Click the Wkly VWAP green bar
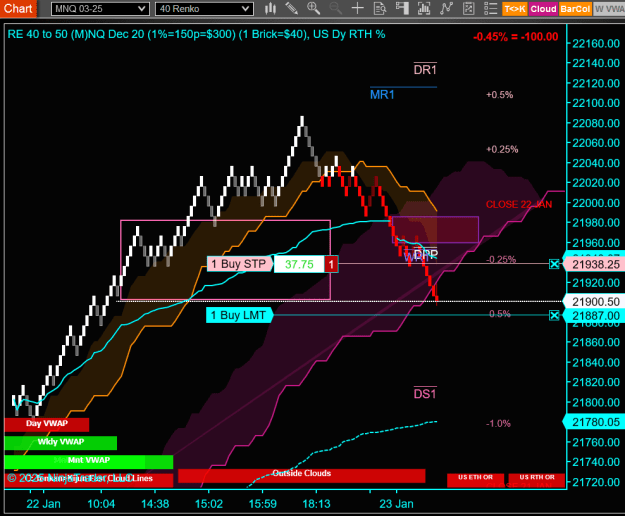625x516 pixels. (61, 442)
